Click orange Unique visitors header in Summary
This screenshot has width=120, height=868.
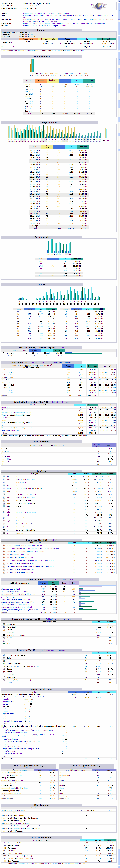pyautogui.click(x=29, y=39)
